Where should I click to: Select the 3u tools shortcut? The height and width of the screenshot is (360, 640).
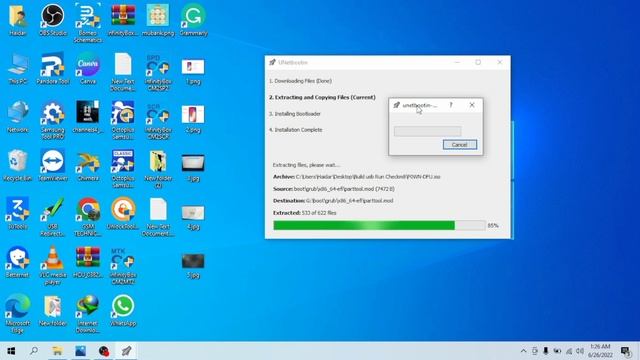pos(18,213)
